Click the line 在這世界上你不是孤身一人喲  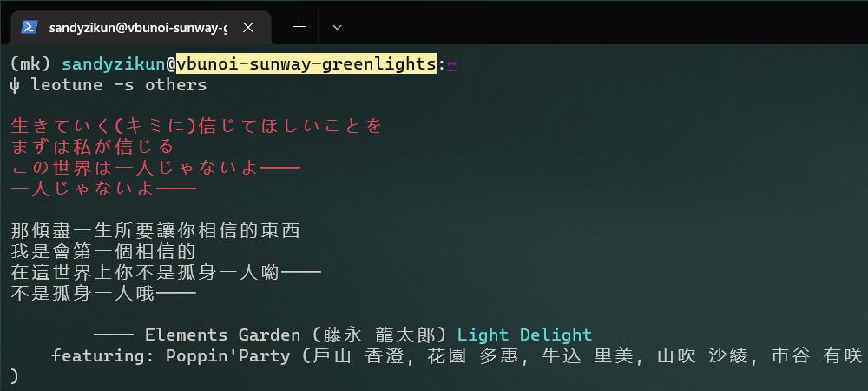click(166, 273)
